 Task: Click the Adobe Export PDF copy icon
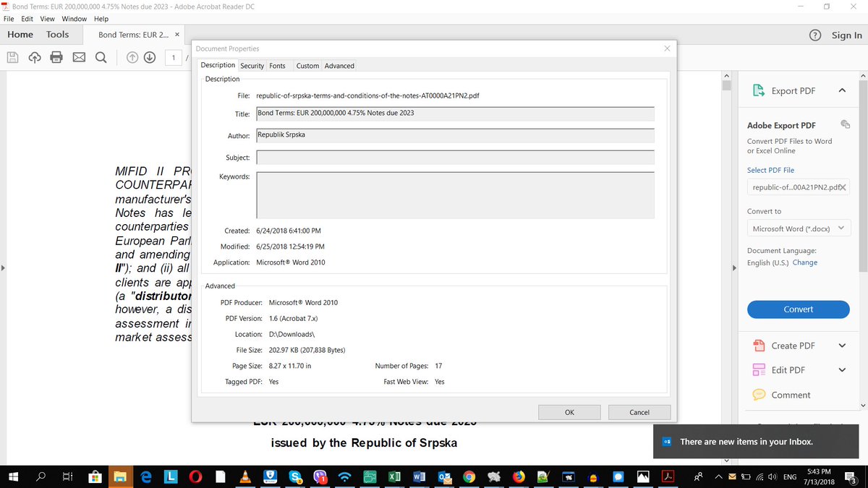coord(845,124)
